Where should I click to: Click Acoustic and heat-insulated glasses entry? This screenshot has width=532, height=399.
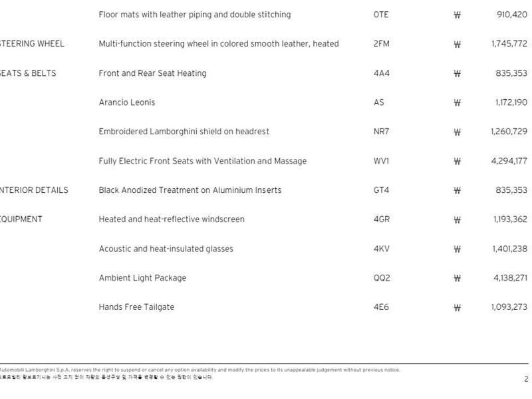pos(166,249)
